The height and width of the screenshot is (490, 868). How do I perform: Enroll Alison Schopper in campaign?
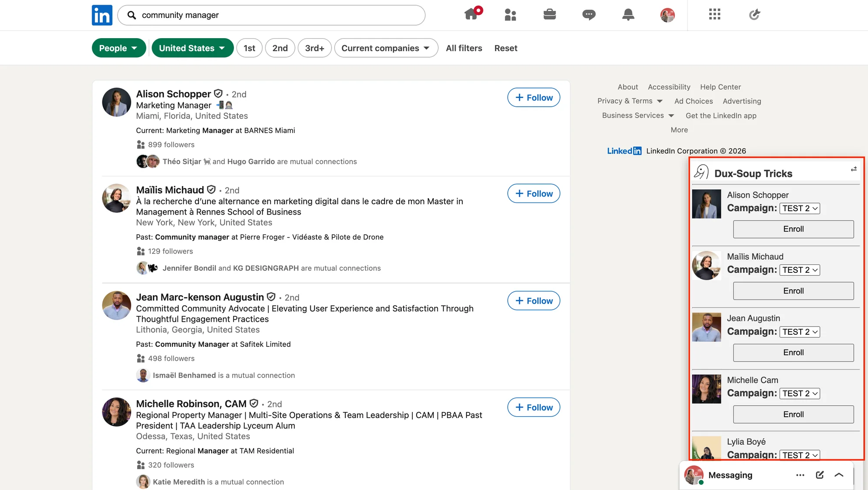click(x=793, y=229)
